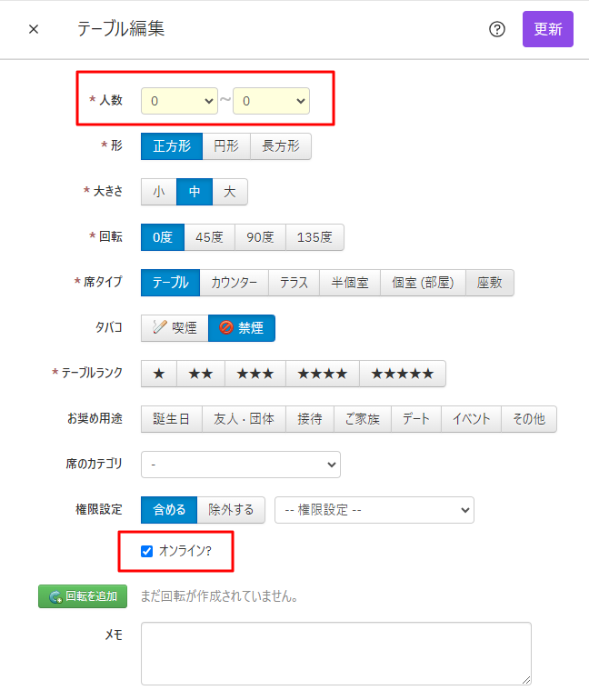The width and height of the screenshot is (589, 700).
Task: Select seat type 個室 (部屋)
Action: [423, 283]
